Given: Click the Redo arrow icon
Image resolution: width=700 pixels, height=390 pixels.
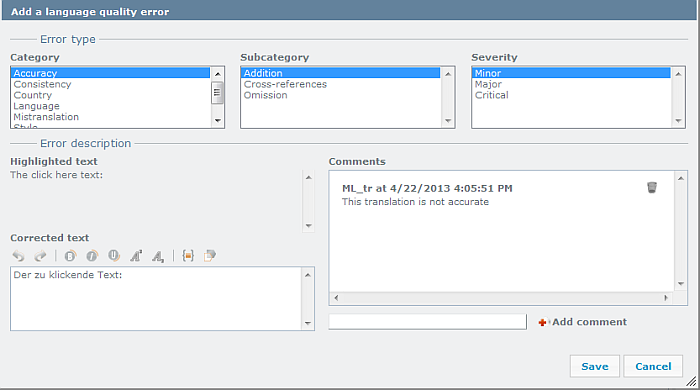Looking at the screenshot, I should tap(40, 256).
